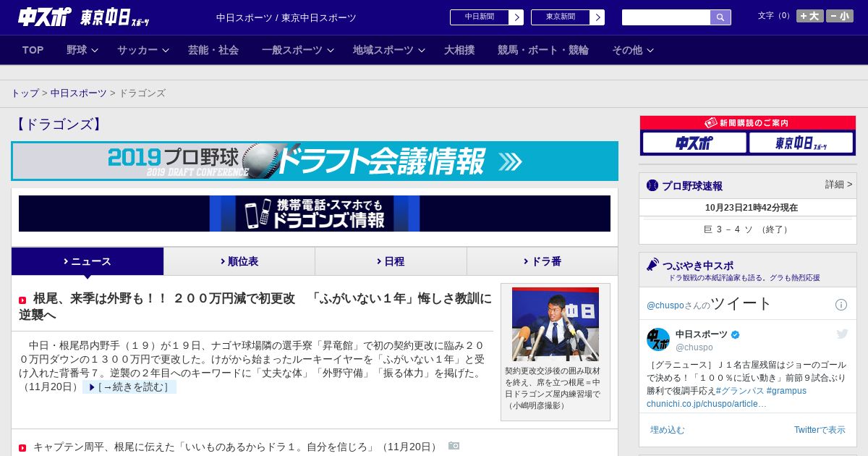This screenshot has width=868, height=456.
Task: Switch to the 順位表 tab
Action: point(239,261)
